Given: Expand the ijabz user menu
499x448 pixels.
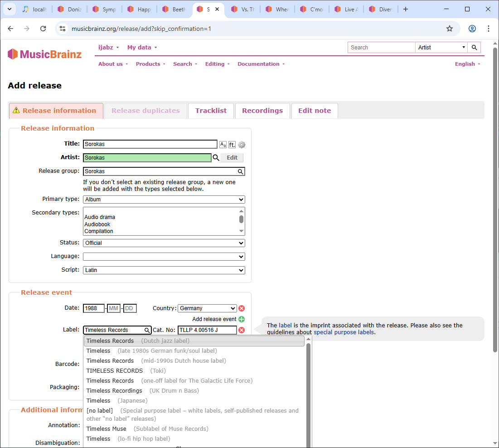Looking at the screenshot, I should [x=108, y=48].
